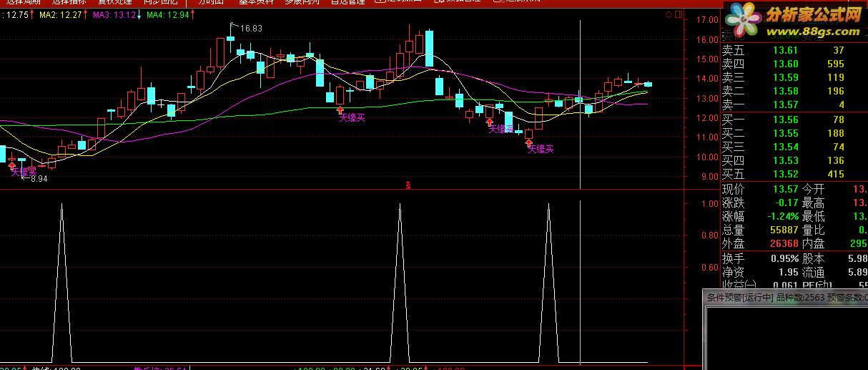Click the 415 volume for 买五

[x=835, y=174]
